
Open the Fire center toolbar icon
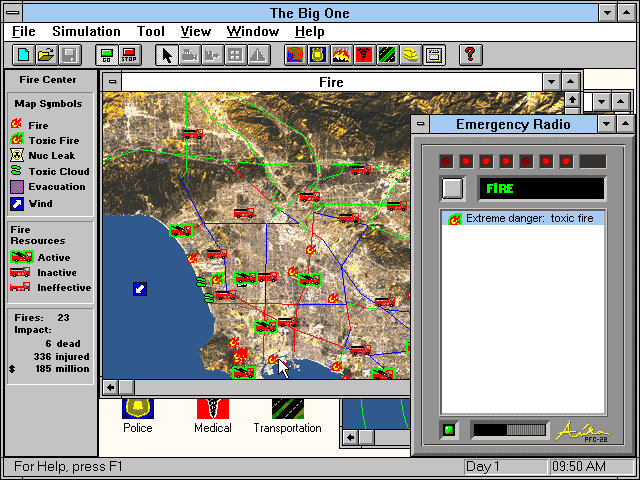(x=341, y=55)
